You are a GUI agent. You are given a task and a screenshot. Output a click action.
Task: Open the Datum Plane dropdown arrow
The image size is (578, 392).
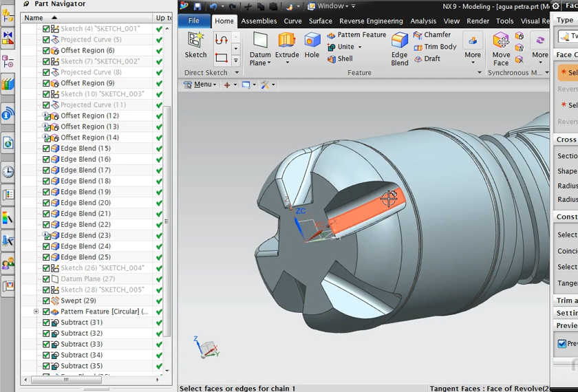click(x=268, y=63)
